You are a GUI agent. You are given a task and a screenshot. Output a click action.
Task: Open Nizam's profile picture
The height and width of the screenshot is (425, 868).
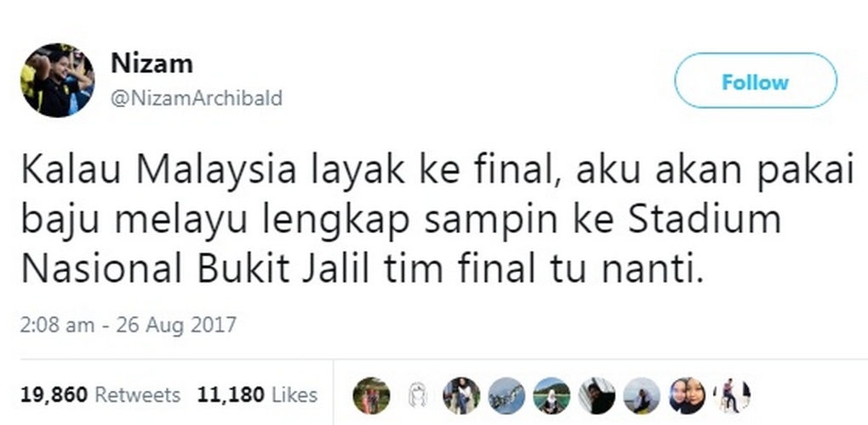coord(58,80)
